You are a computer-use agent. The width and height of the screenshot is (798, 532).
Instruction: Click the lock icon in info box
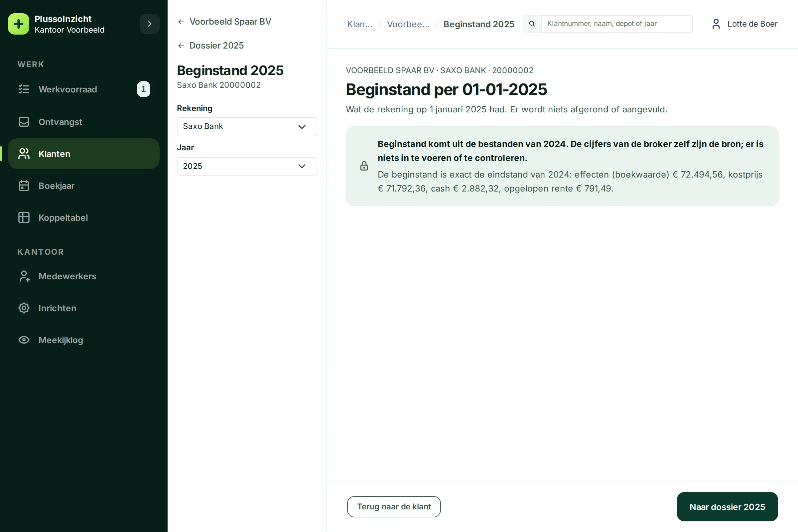point(364,166)
